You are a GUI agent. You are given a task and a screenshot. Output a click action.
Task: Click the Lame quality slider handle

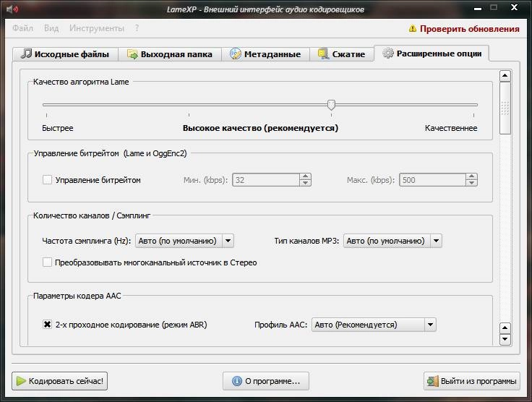[x=331, y=105]
